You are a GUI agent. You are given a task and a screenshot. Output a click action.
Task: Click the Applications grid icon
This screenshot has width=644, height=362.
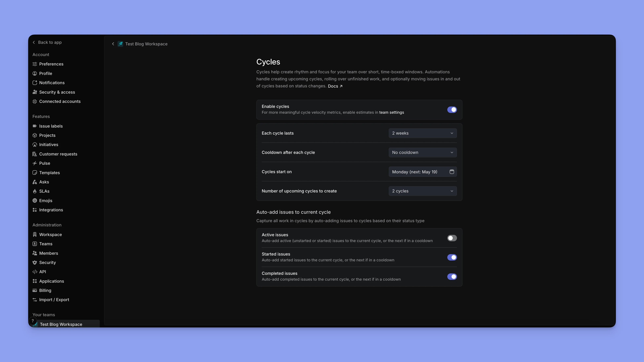coord(35,281)
